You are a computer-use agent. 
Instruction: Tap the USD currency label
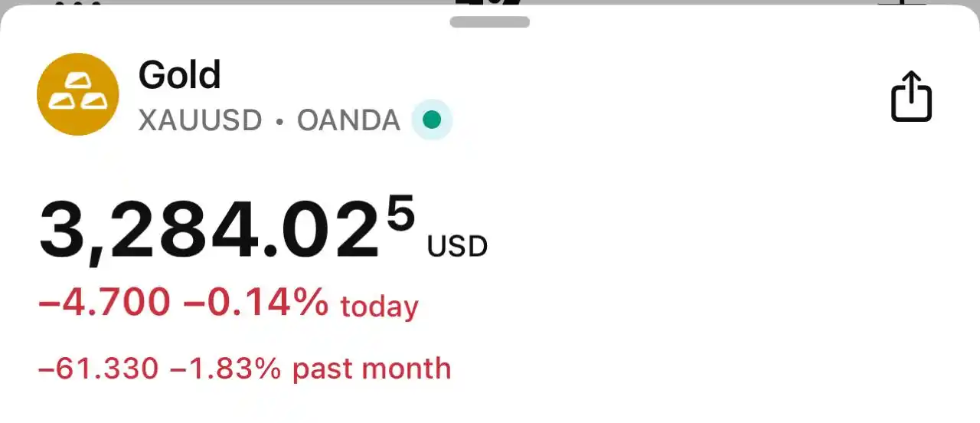click(x=457, y=247)
